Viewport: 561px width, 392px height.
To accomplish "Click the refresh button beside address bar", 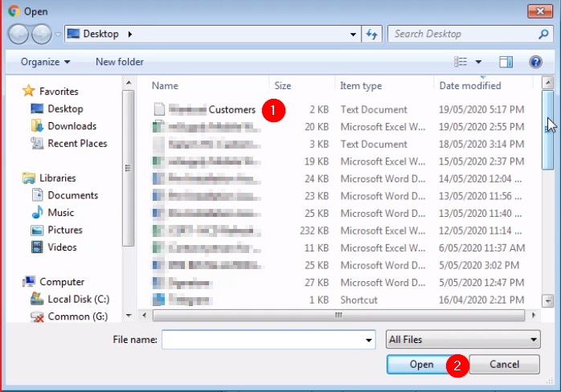I will 372,35.
